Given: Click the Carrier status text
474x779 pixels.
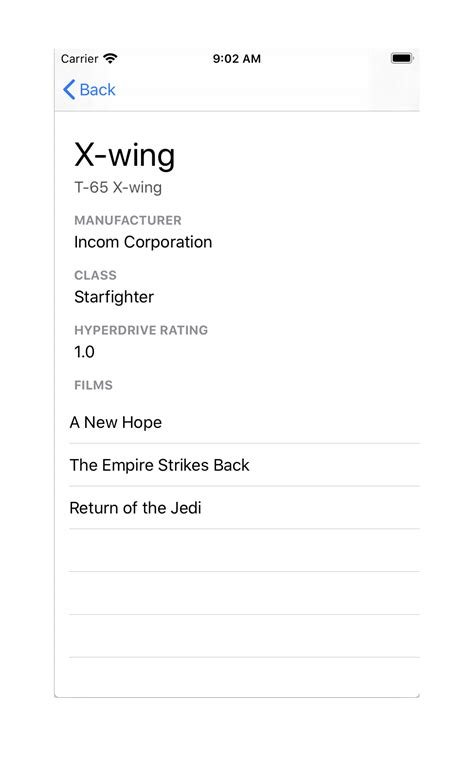Looking at the screenshot, I should coord(79,59).
